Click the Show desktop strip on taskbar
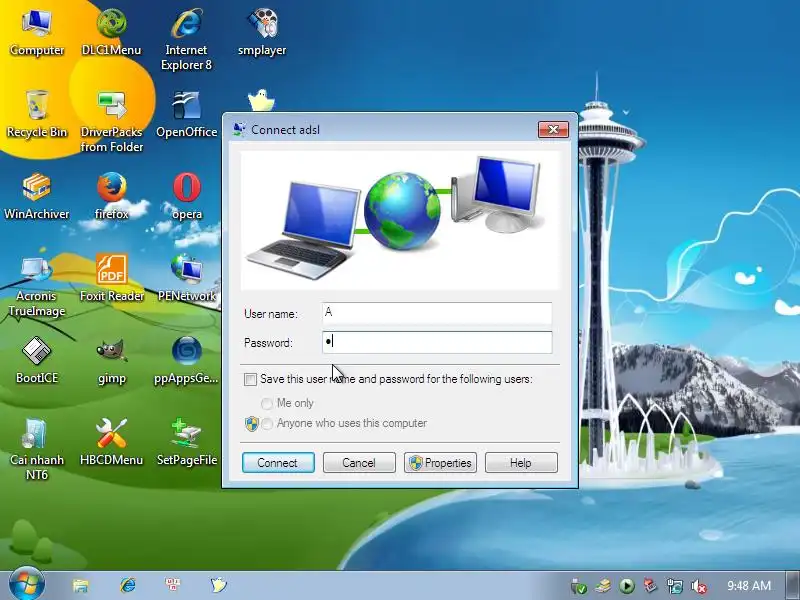 (x=793, y=586)
